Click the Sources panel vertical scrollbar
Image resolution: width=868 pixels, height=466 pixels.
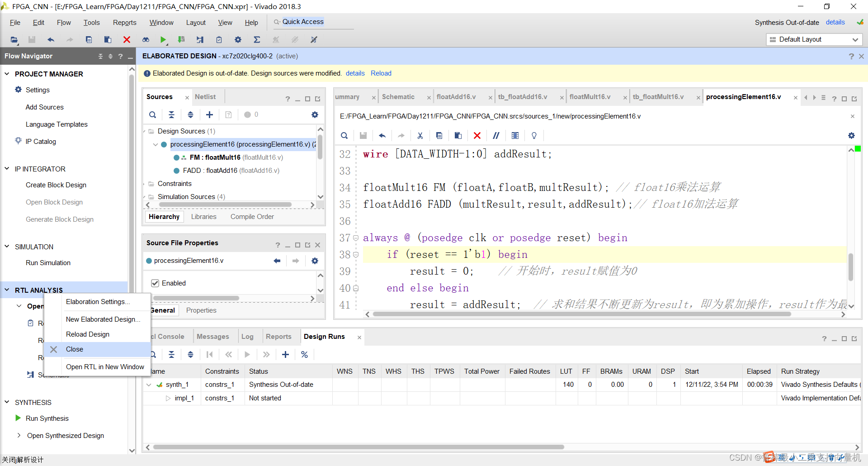(320, 147)
